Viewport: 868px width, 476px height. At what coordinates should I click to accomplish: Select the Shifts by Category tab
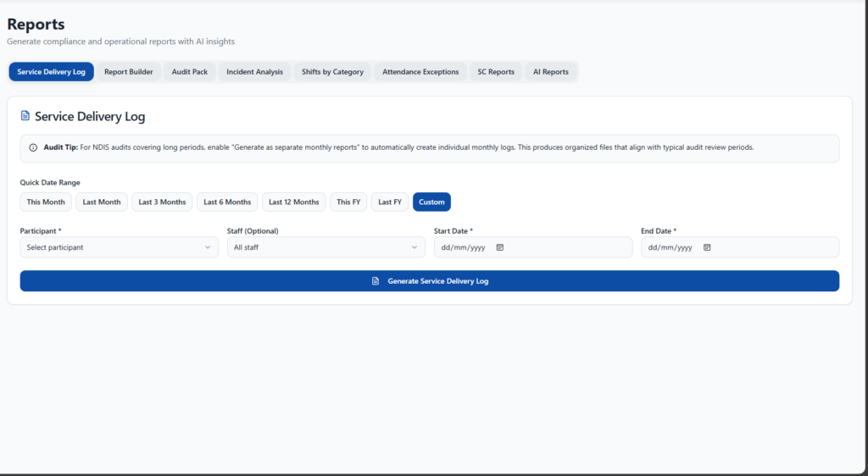click(332, 72)
